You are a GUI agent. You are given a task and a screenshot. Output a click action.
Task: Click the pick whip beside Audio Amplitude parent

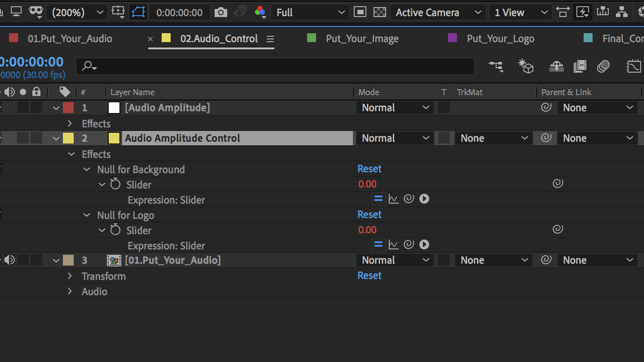coord(546,108)
